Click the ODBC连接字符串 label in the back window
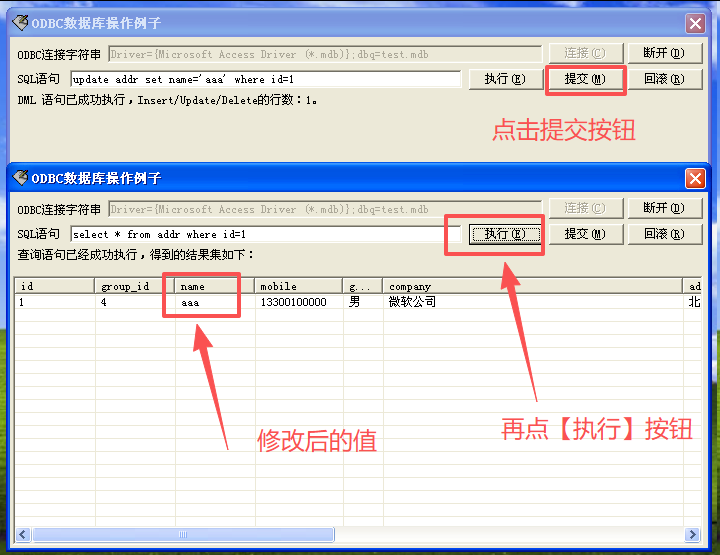Viewport: 720px width, 555px height. point(59,55)
